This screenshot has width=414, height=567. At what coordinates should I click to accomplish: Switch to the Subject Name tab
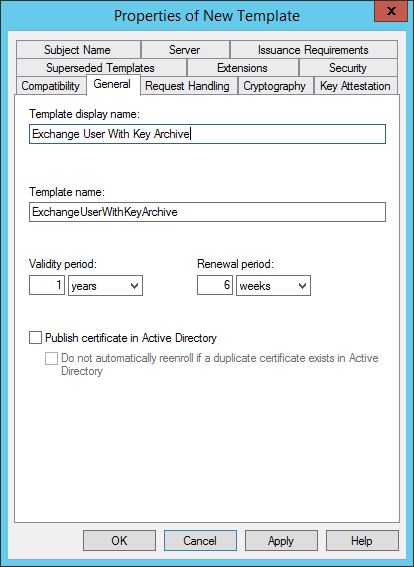[78, 50]
